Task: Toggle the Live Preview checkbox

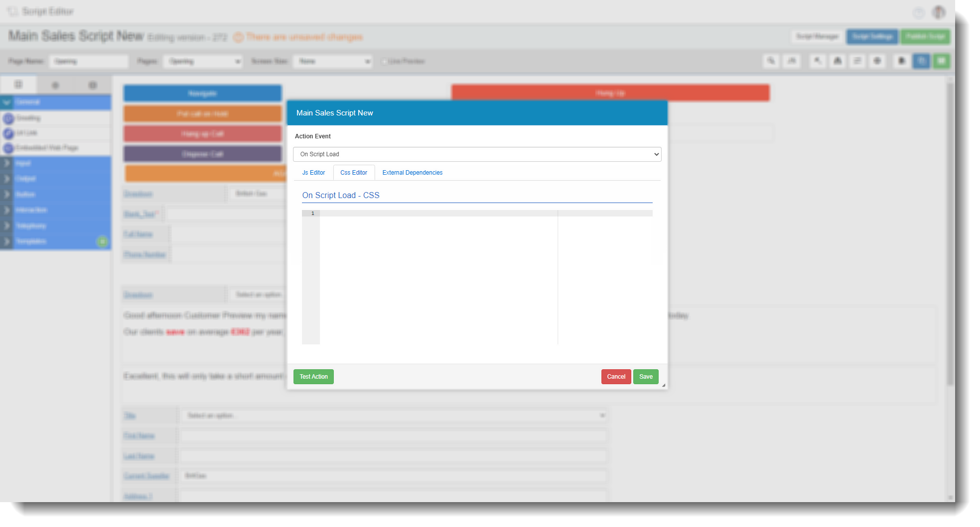Action: click(x=384, y=62)
